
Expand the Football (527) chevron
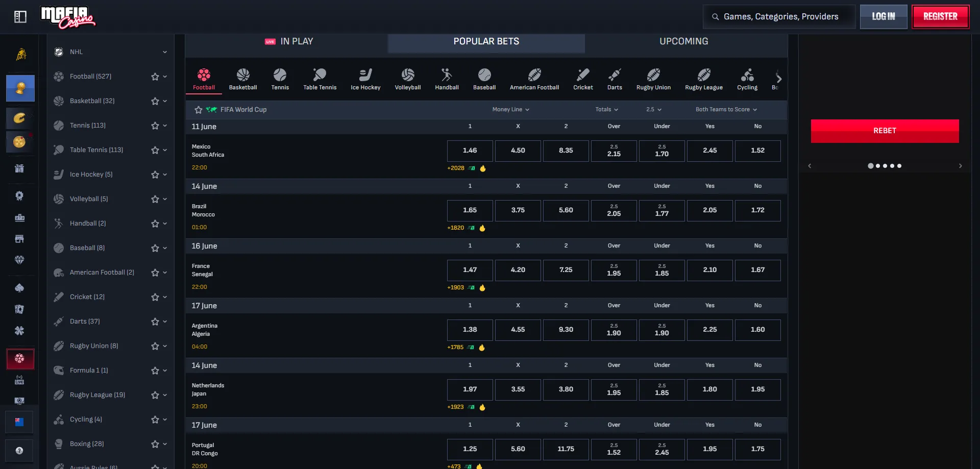coord(165,77)
